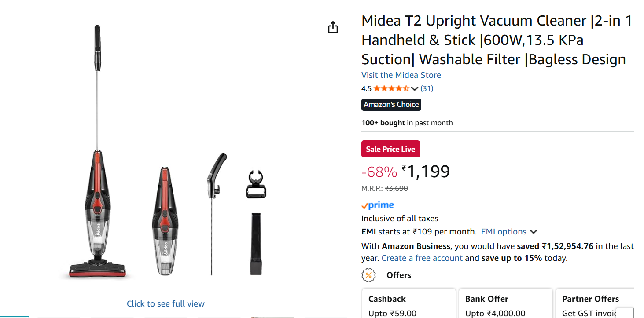Viewport: 644px width, 318px height.
Task: Visit the Midea Store link
Action: [401, 75]
